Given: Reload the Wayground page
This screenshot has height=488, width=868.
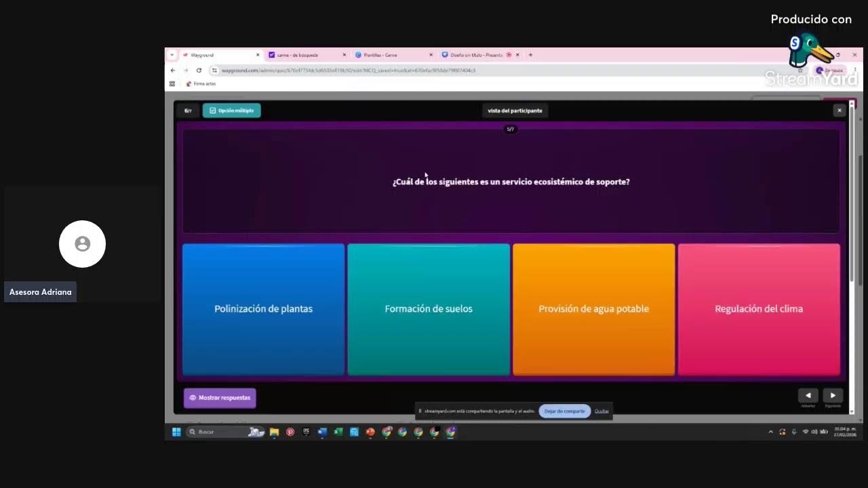Looking at the screenshot, I should pos(199,70).
